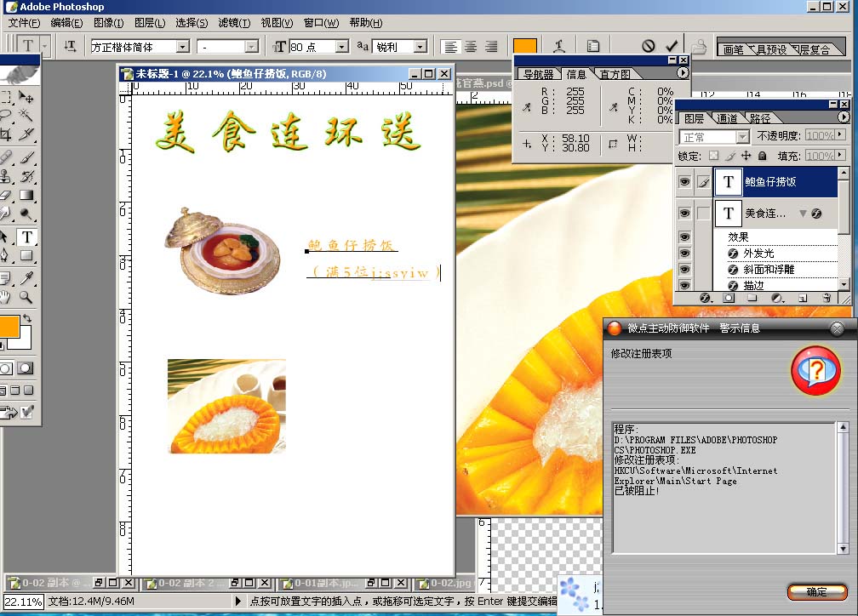Cancel text edit with circle-slash icon
The width and height of the screenshot is (858, 616).
(x=649, y=46)
